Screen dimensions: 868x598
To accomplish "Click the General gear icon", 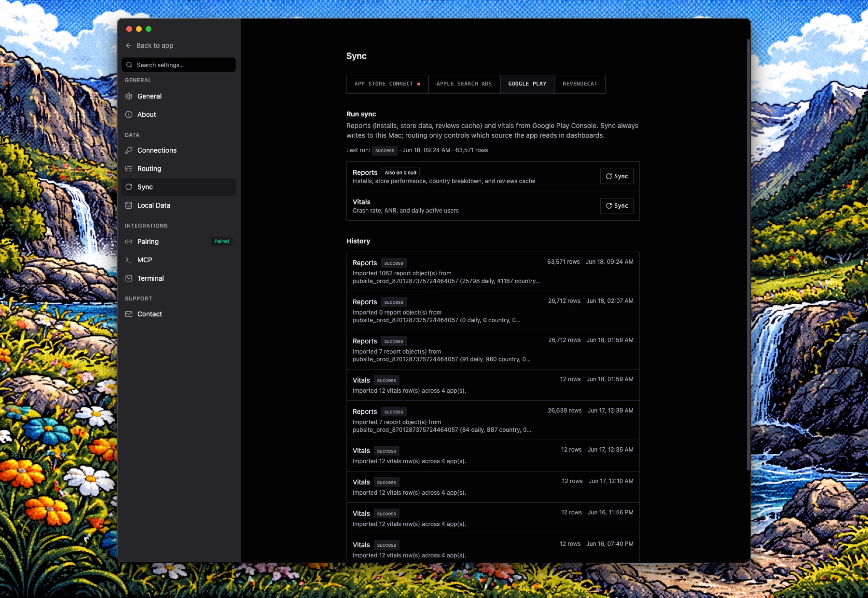I will point(129,96).
